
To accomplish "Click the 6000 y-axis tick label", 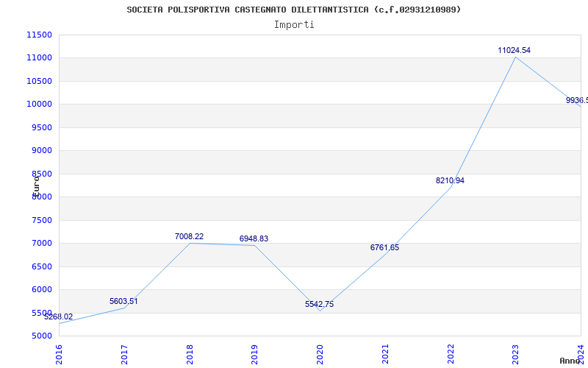I will point(41,289).
